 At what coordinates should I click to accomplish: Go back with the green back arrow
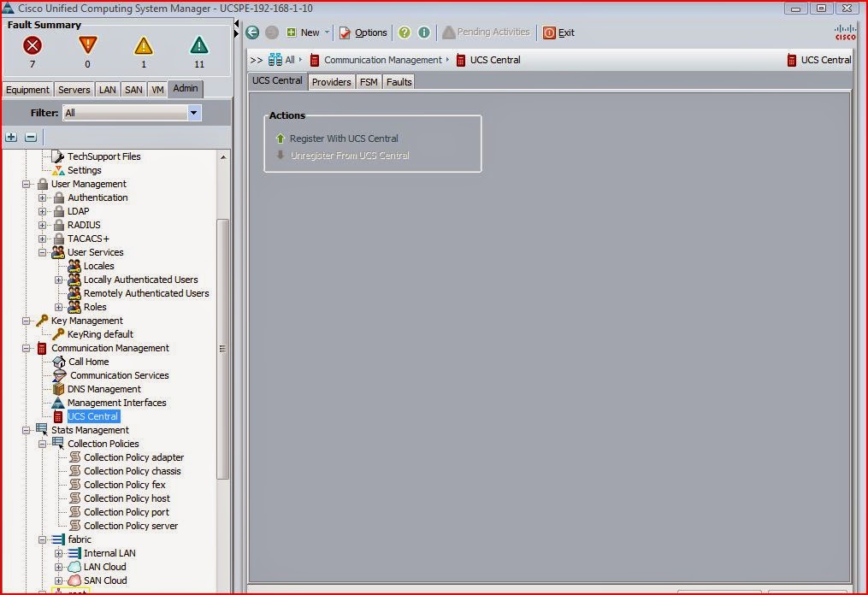(x=252, y=32)
